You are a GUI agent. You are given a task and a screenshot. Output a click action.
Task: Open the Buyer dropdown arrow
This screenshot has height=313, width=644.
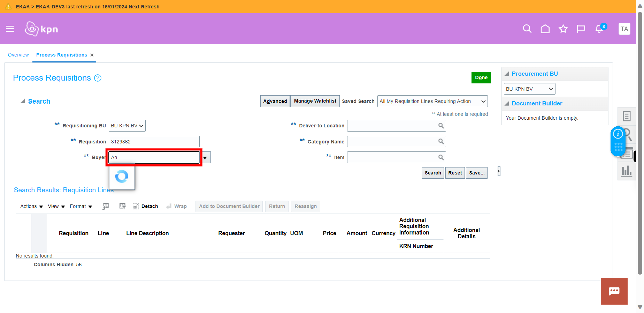tap(205, 158)
